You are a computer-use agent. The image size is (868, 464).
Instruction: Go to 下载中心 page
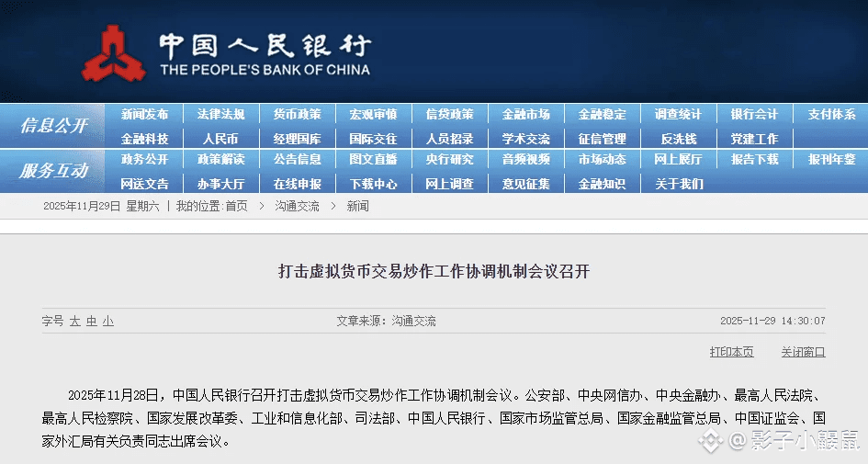[373, 184]
